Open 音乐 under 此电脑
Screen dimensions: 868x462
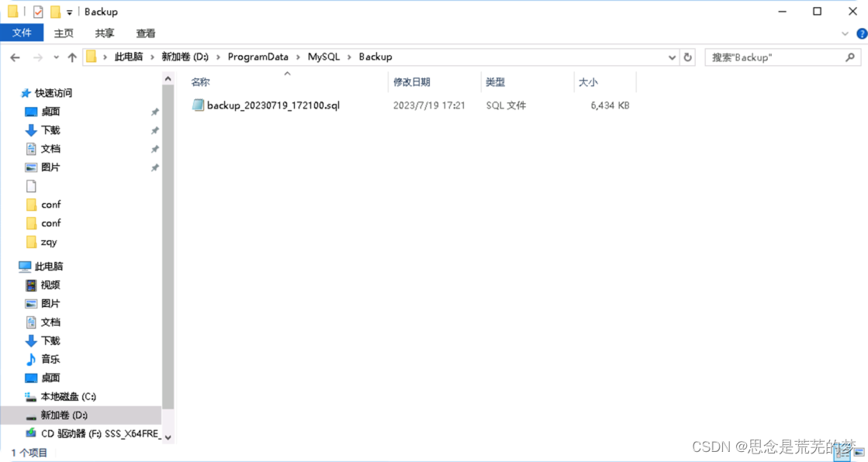[x=50, y=359]
